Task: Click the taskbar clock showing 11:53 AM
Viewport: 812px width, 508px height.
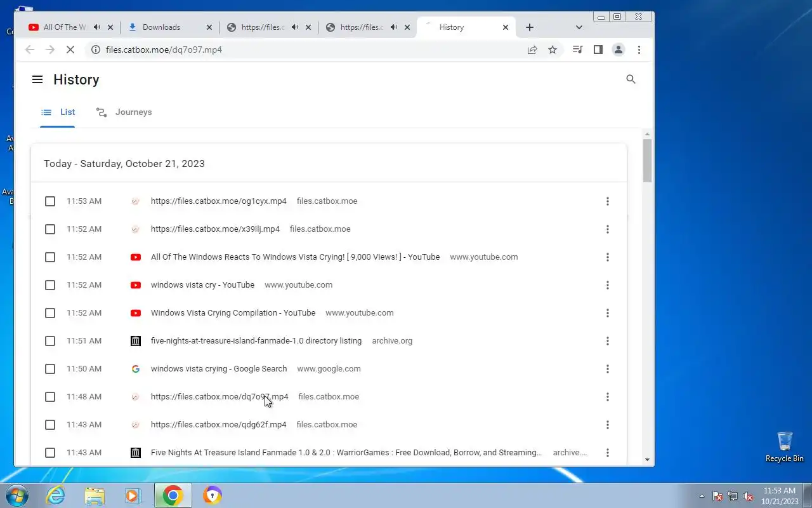Action: [x=780, y=496]
